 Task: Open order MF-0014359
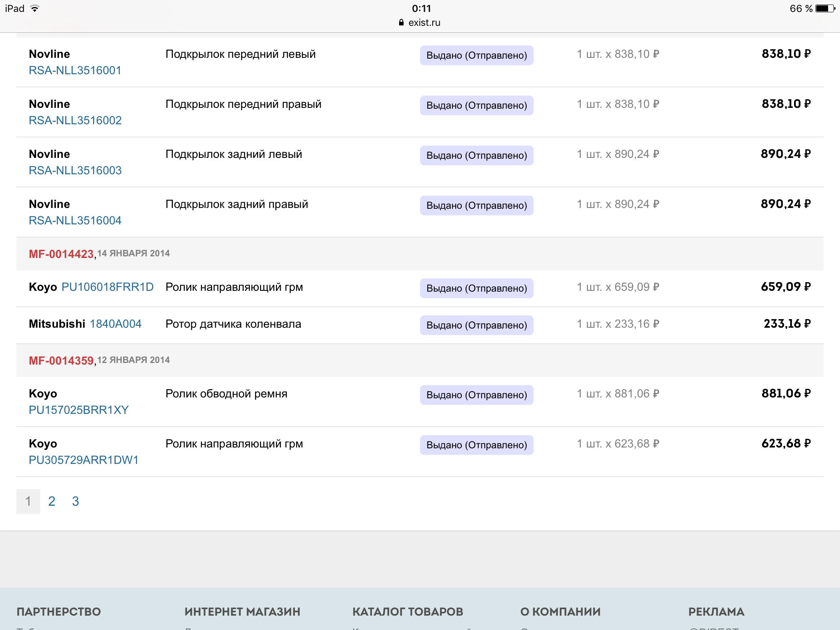click(61, 361)
